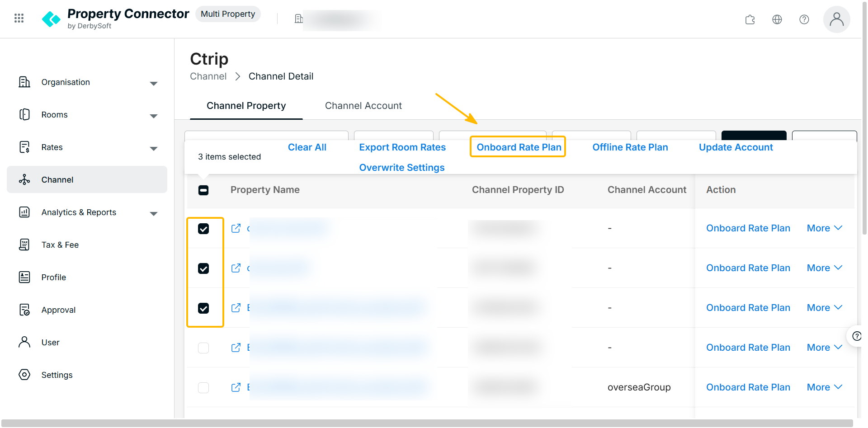
Task: Open the language globe icon
Action: pos(777,19)
